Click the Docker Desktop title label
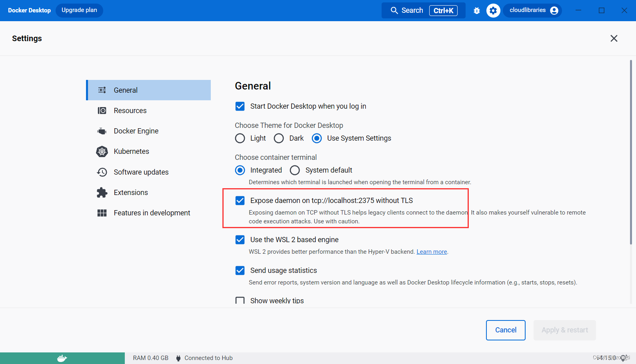Viewport: 636px width, 364px height. point(29,10)
